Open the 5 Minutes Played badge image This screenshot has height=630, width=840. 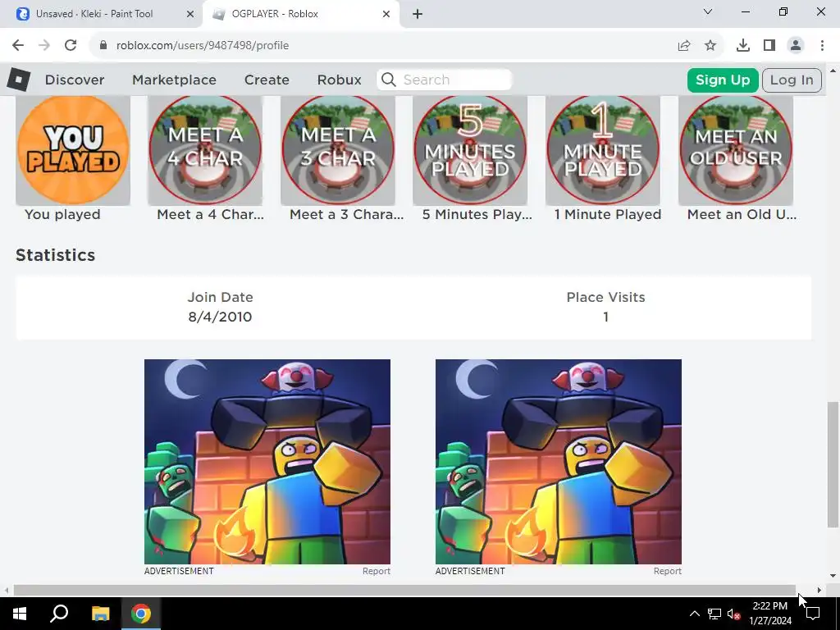coord(470,151)
